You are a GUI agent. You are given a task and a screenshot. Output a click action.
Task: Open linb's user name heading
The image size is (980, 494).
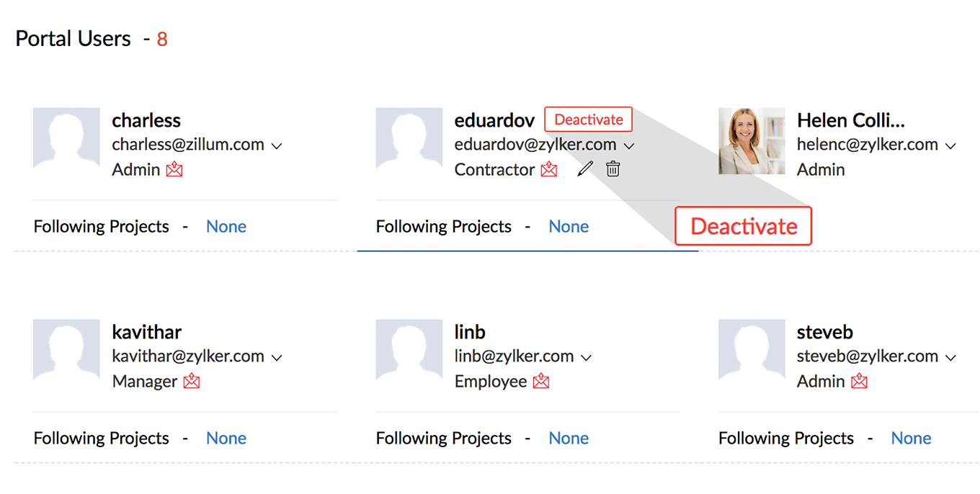(x=470, y=333)
